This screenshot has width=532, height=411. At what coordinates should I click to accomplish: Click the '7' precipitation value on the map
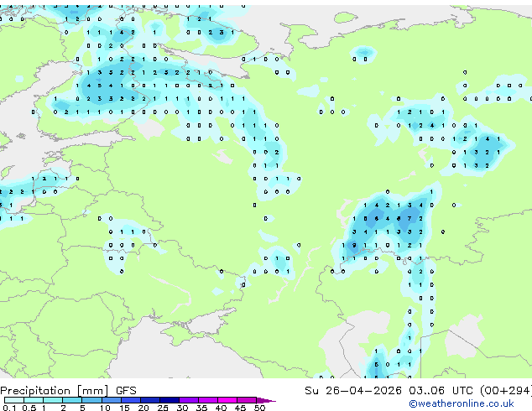(409, 218)
